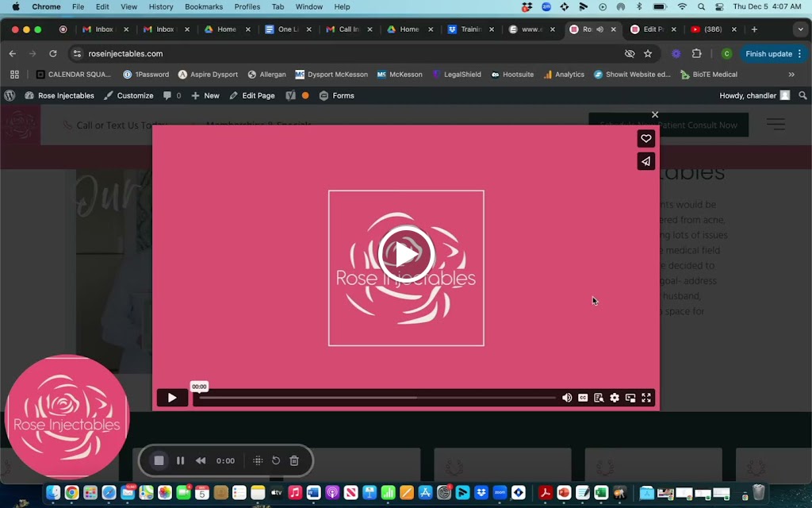Image resolution: width=812 pixels, height=508 pixels.
Task: Open the Hootsuite bookmark
Action: (x=512, y=74)
